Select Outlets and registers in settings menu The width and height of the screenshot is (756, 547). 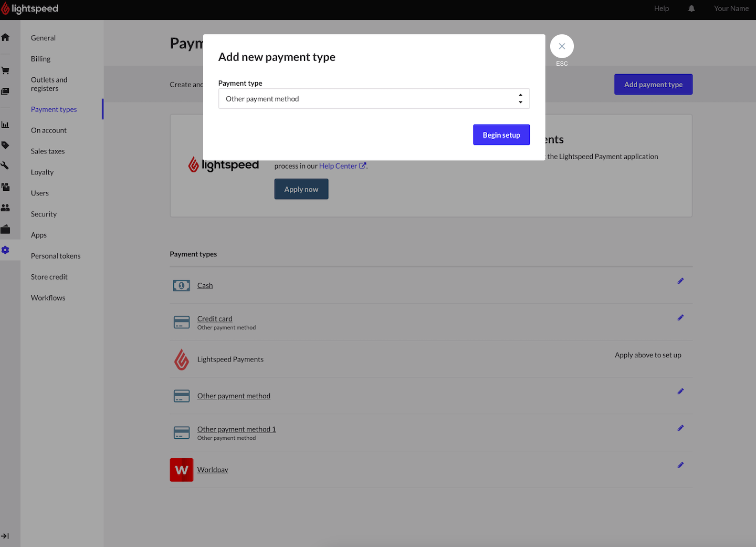pos(49,84)
